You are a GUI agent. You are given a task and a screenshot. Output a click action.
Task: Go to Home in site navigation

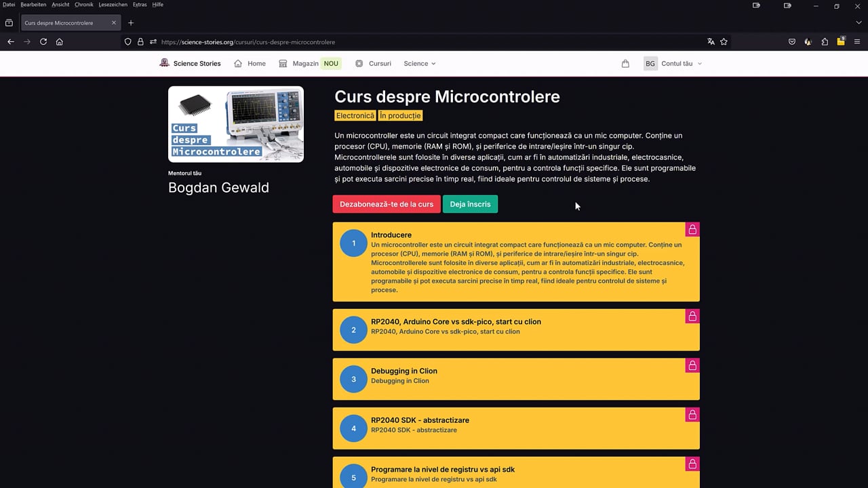pos(250,64)
